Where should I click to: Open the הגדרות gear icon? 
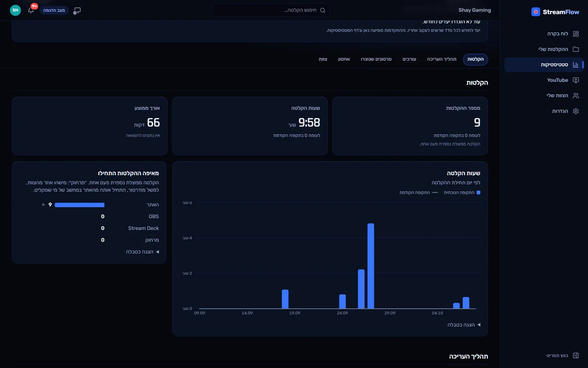point(576,111)
